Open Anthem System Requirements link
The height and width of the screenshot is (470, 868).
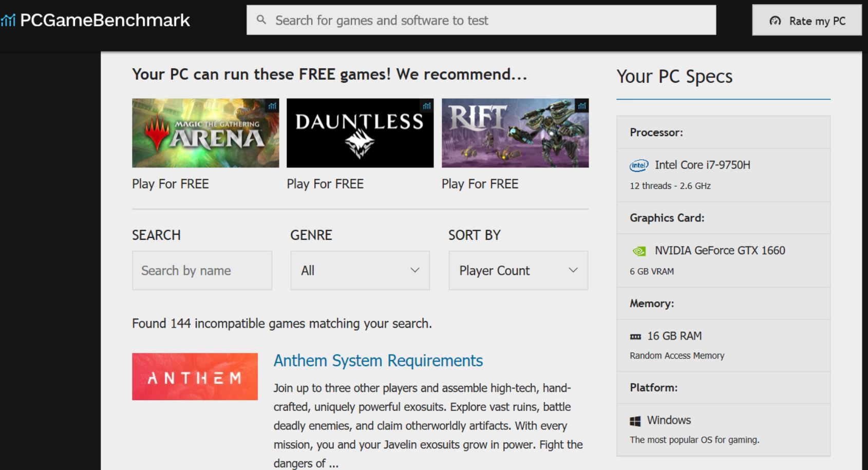[x=378, y=361]
